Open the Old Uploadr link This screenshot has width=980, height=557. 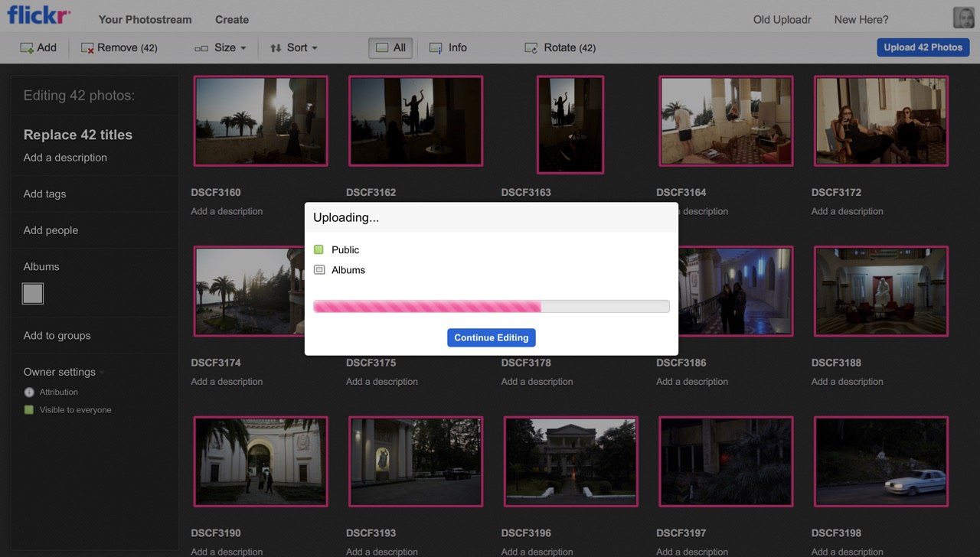[x=782, y=19]
